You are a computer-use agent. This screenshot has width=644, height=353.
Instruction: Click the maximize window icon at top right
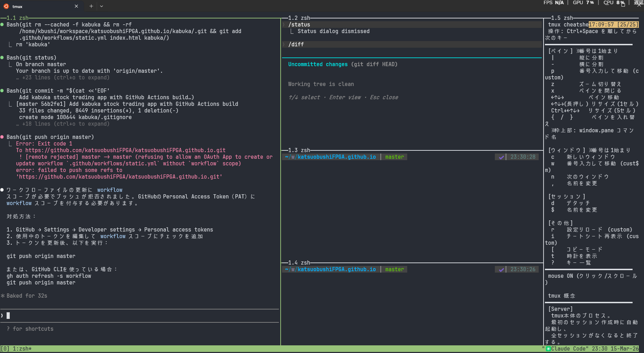(x=623, y=5)
